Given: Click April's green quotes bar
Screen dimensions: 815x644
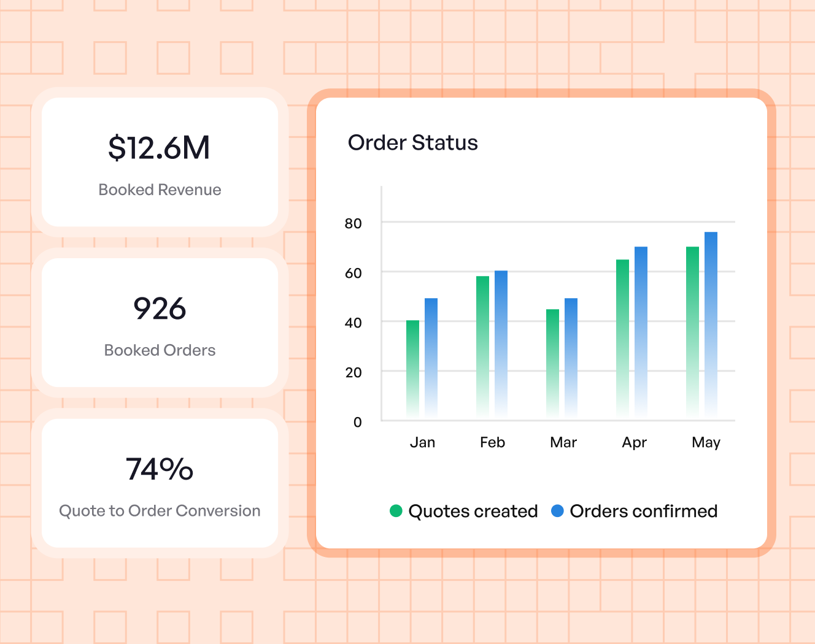Looking at the screenshot, I should pos(622,339).
